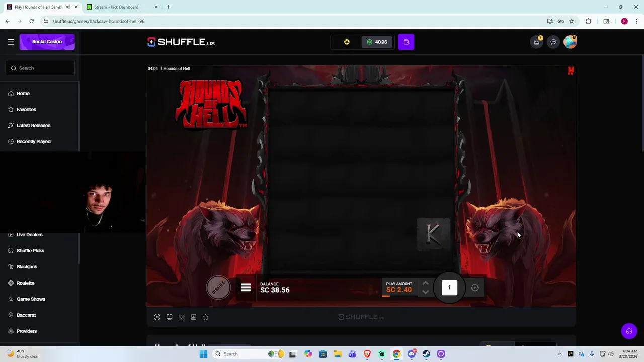Open Windows Start menu
644x362 pixels.
click(203, 354)
